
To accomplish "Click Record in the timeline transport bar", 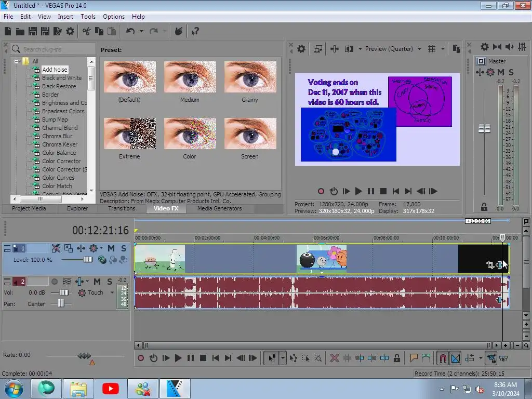I will pyautogui.click(x=140, y=358).
